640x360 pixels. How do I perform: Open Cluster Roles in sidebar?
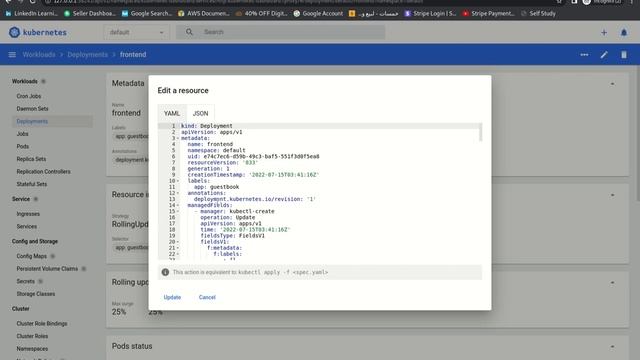(32, 336)
